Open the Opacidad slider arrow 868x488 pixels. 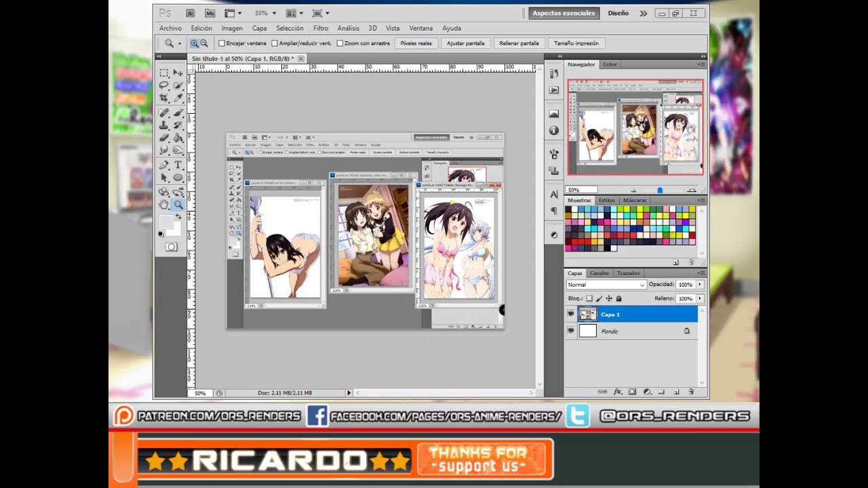(700, 285)
